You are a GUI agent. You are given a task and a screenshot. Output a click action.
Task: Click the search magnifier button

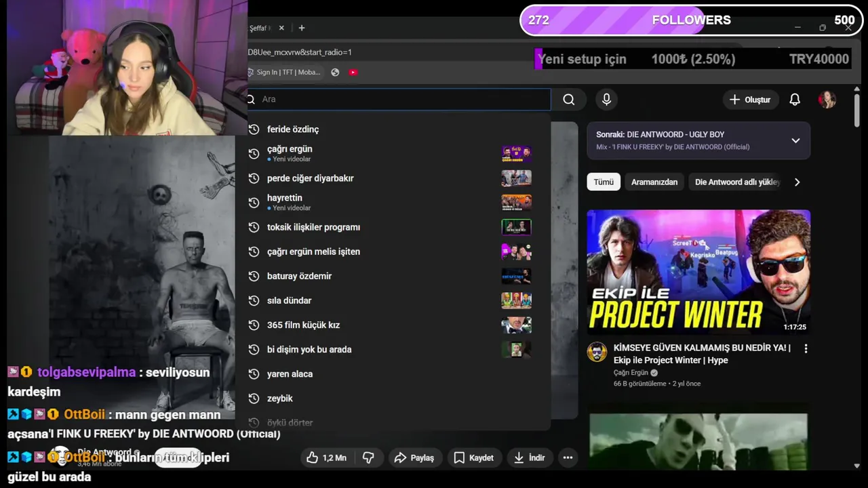[x=569, y=100]
